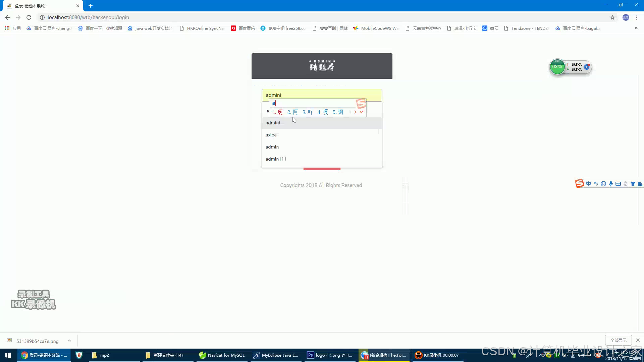Open 百度一下 bookmark
The width and height of the screenshot is (644, 362).
pyautogui.click(x=100, y=28)
